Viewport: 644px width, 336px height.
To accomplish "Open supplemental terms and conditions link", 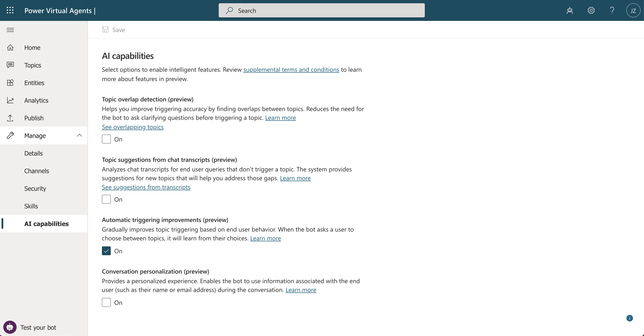I will [x=291, y=69].
